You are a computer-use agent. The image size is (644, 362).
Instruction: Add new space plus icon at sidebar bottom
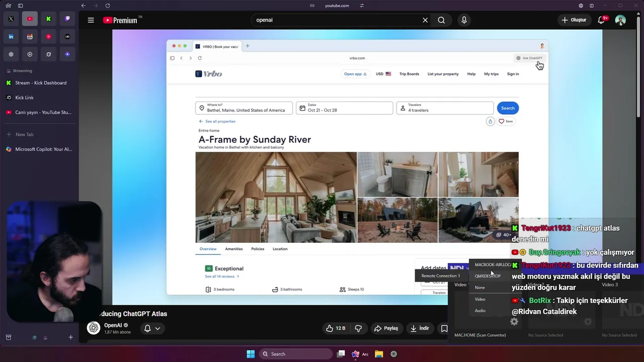point(70,337)
